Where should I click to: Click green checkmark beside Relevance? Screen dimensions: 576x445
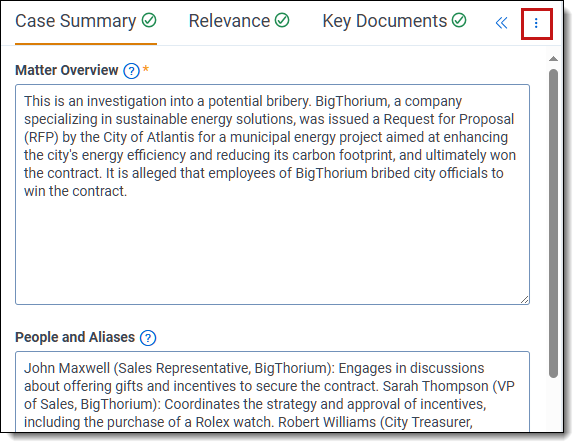point(282,20)
